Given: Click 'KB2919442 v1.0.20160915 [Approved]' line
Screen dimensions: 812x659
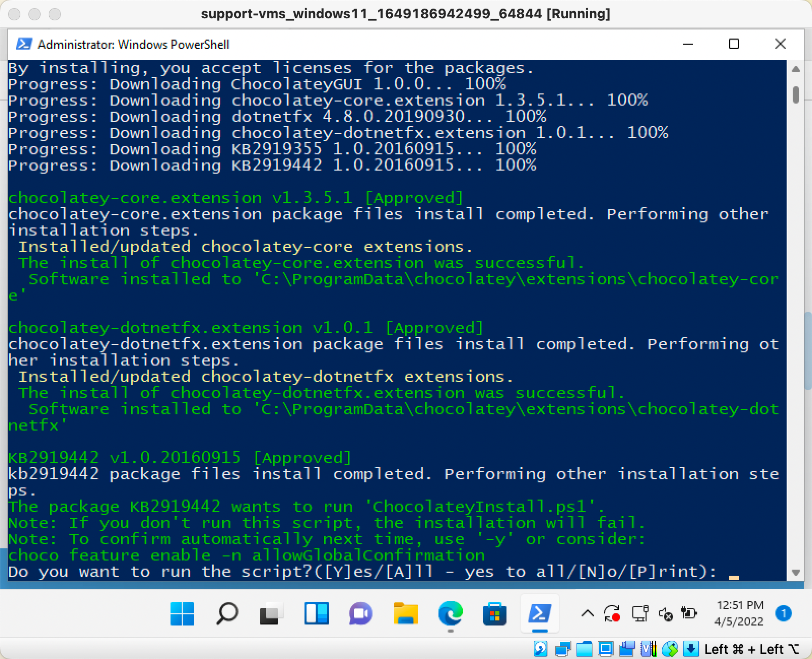Looking at the screenshot, I should point(180,458).
